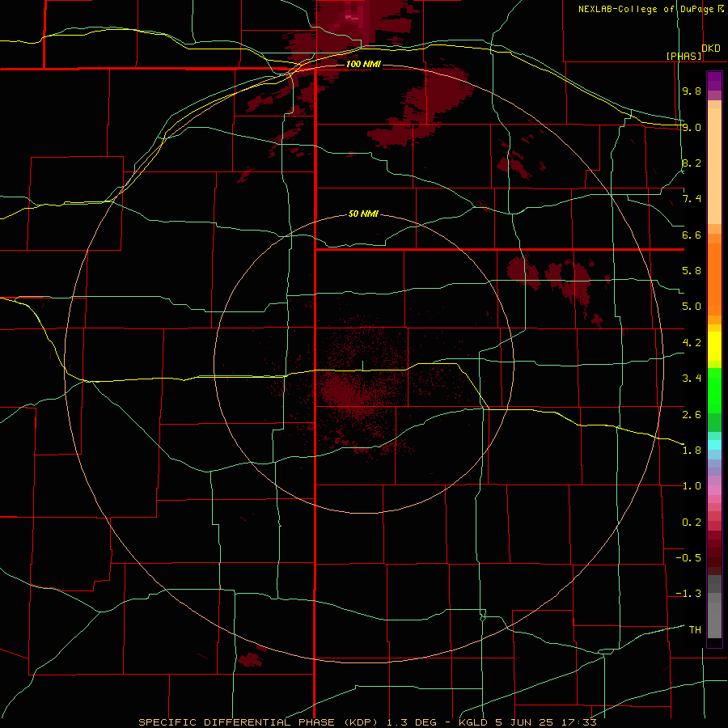
Task: Click the 8.2 scale value
Action: [692, 163]
